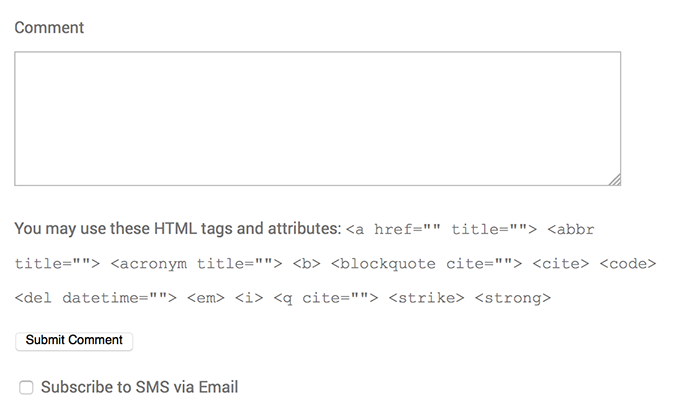Click the <strong> tag text
This screenshot has height=420, width=700.
click(x=513, y=298)
